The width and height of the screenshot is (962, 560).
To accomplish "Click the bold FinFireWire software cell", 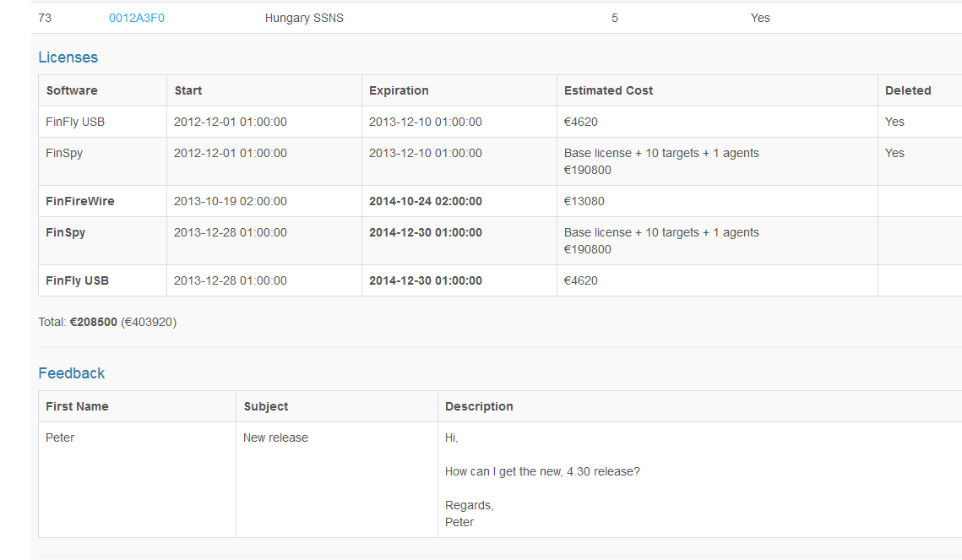I will 79,201.
